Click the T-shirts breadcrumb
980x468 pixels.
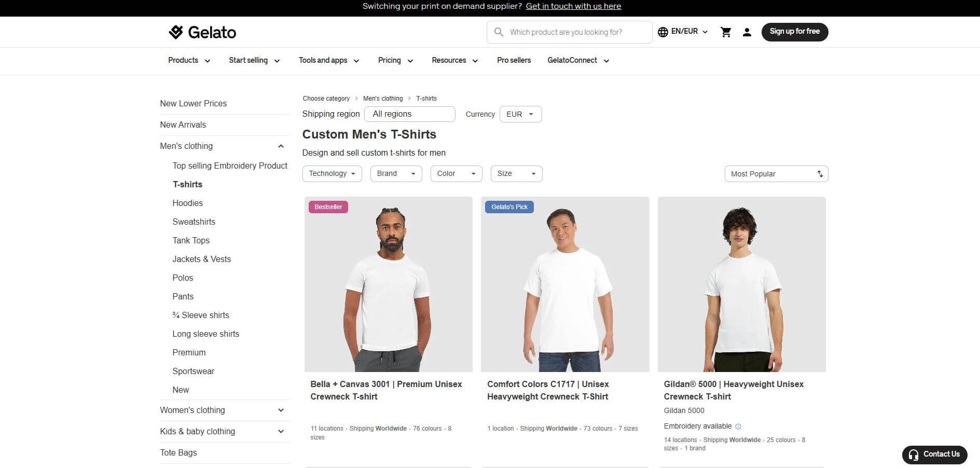426,99
